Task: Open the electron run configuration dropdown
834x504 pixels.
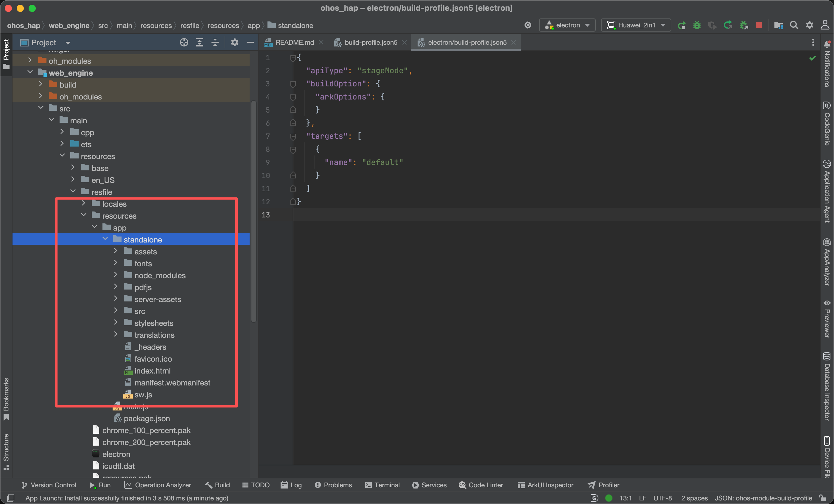Action: tap(567, 25)
